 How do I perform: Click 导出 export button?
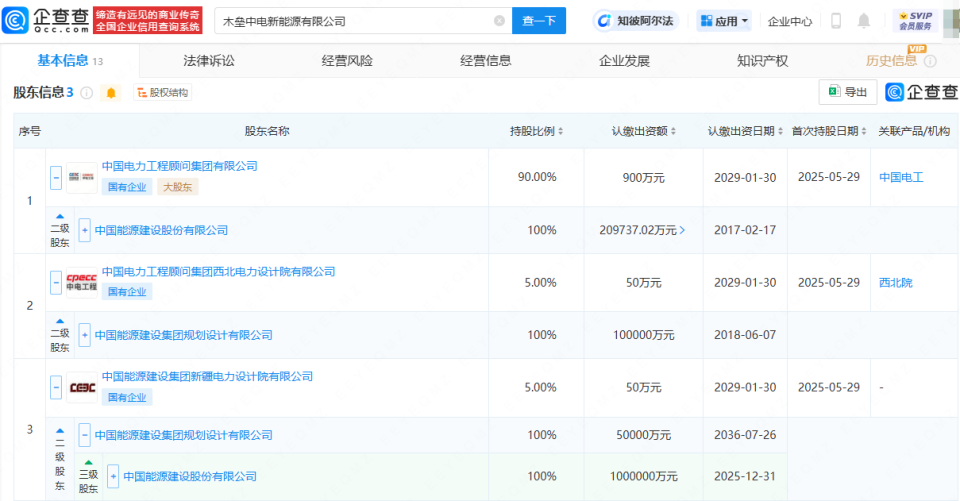tap(848, 92)
